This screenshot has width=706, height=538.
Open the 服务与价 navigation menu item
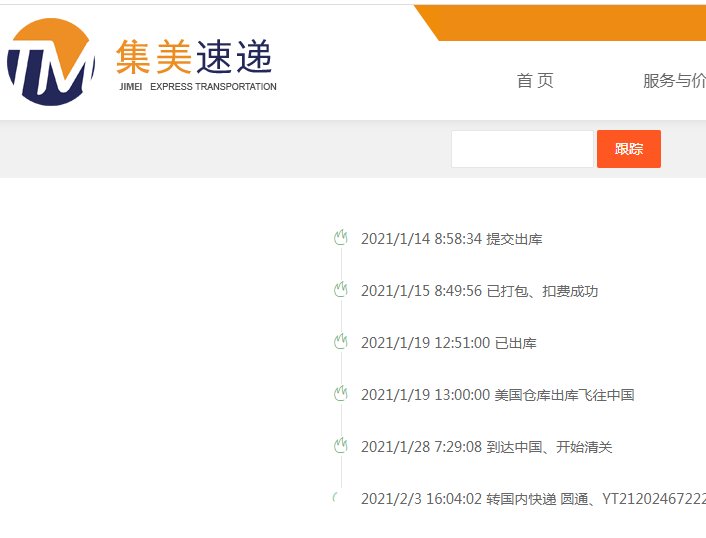point(674,81)
